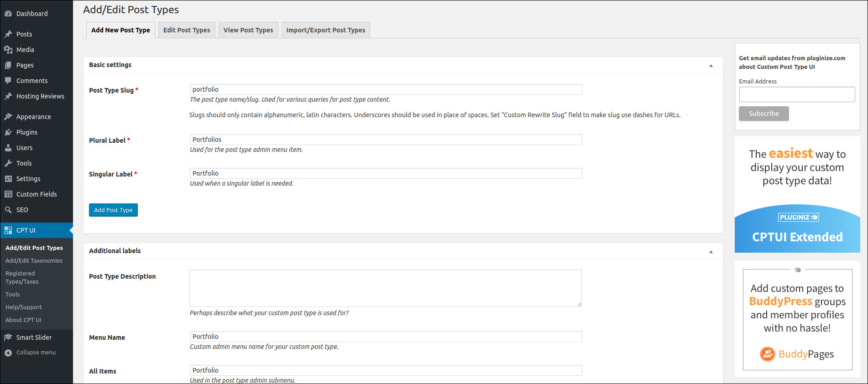Image resolution: width=868 pixels, height=384 pixels.
Task: Collapse the Basic settings panel
Action: [x=711, y=66]
